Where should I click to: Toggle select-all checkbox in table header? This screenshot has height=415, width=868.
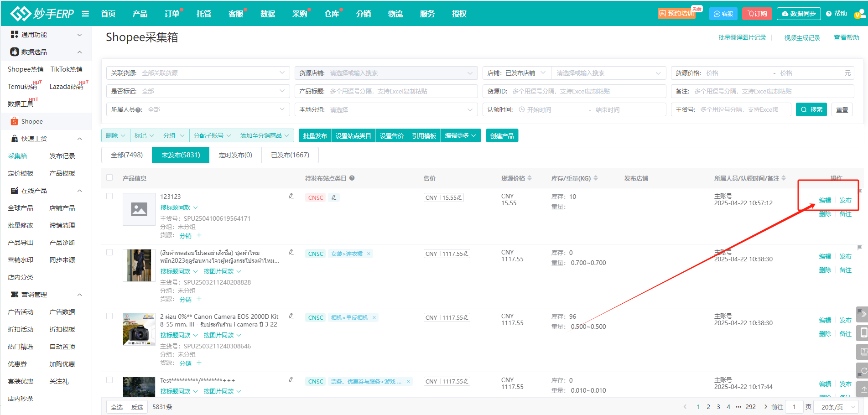tap(109, 178)
